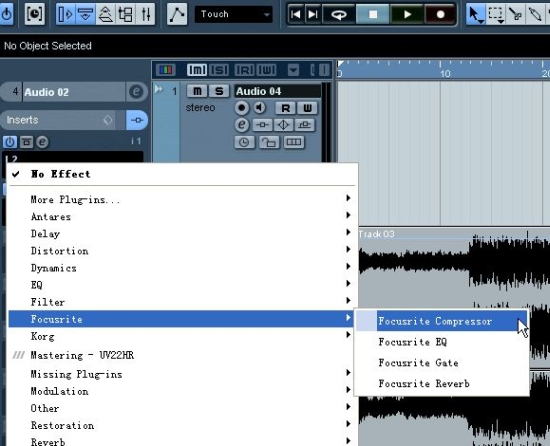Click the Audio 04 track name field
The height and width of the screenshot is (446, 550).
(x=277, y=92)
